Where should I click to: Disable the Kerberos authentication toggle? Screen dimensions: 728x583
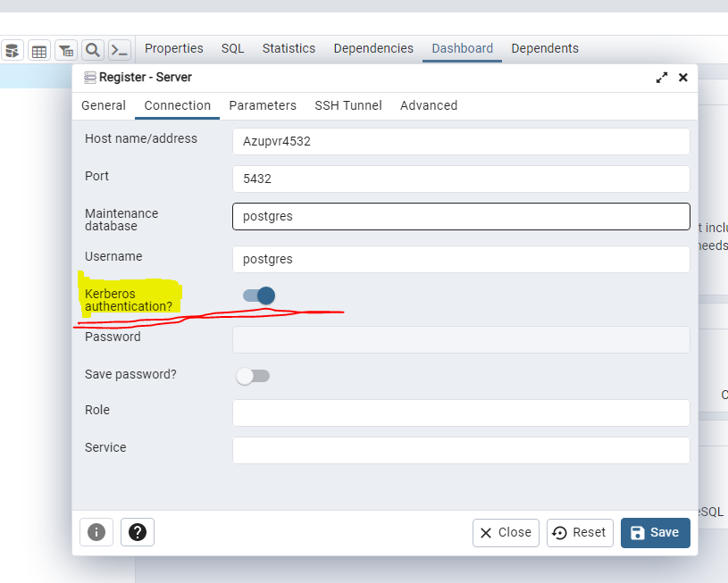(258, 296)
